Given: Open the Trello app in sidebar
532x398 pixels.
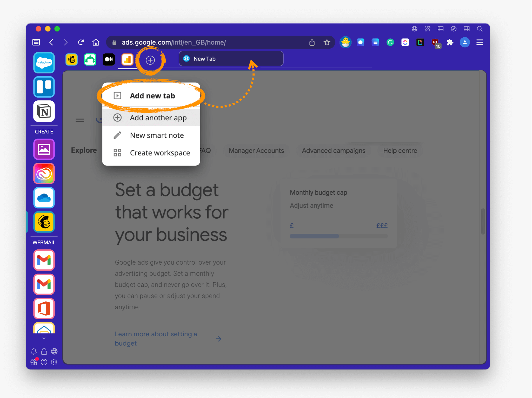Looking at the screenshot, I should point(44,87).
